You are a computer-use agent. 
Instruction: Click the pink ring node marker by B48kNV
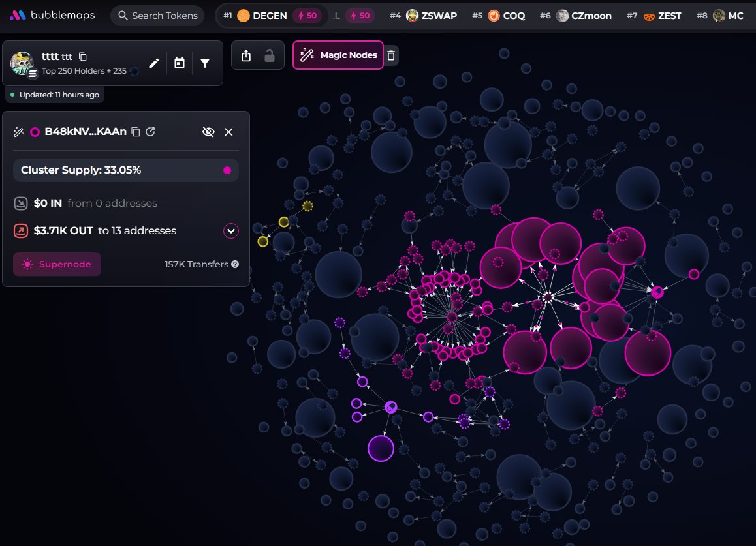pos(35,132)
